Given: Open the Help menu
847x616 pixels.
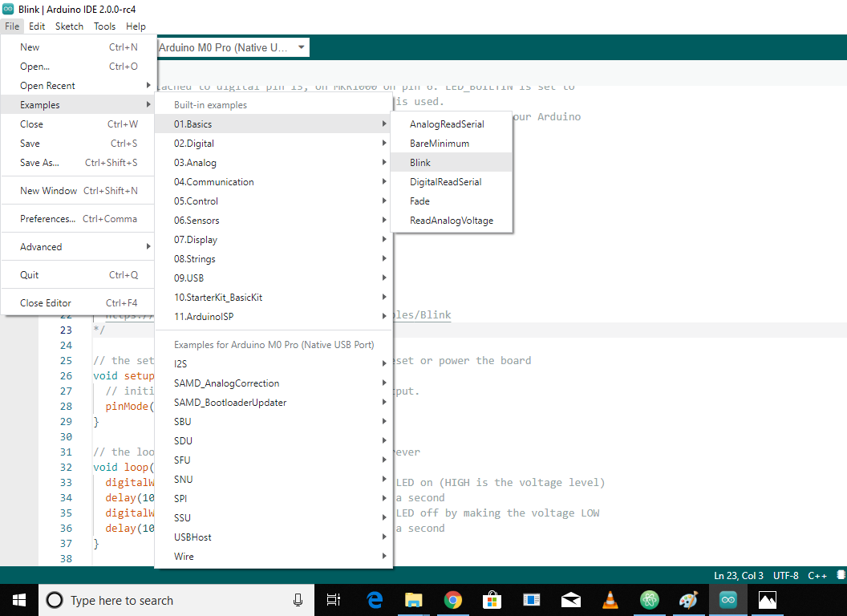Looking at the screenshot, I should coord(136,26).
